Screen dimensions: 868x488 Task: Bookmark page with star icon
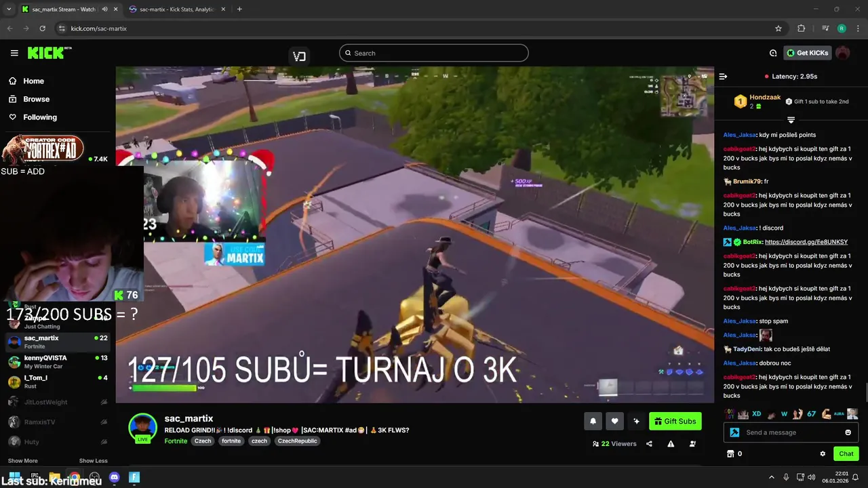(778, 28)
